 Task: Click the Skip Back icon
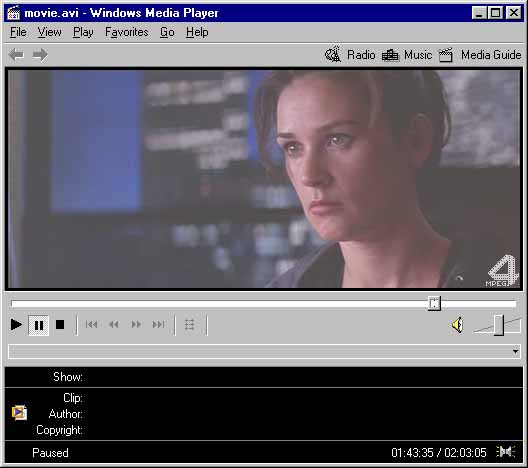click(x=91, y=325)
